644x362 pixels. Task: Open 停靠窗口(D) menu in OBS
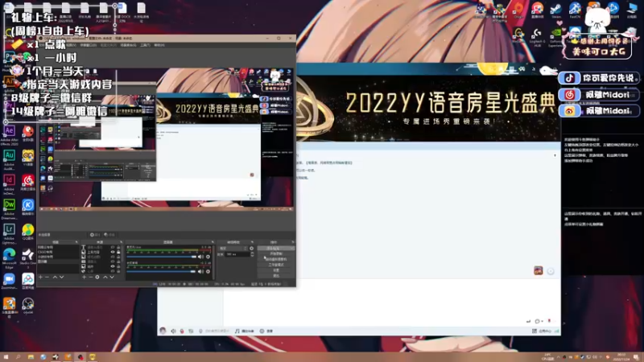coord(88,45)
